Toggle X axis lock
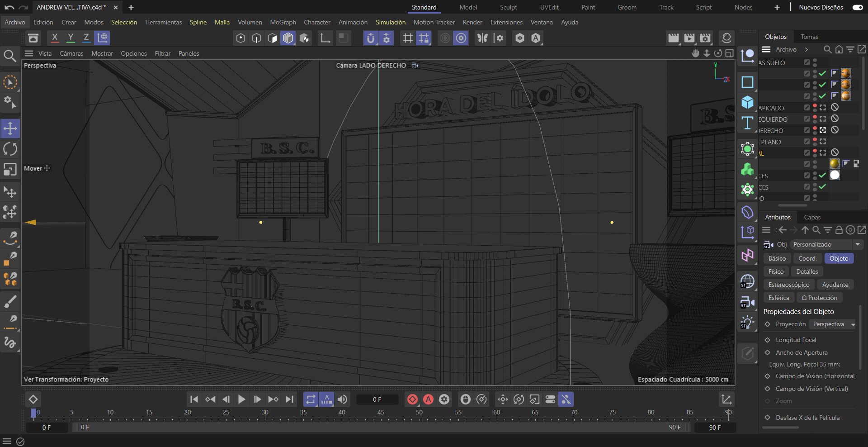Image resolution: width=868 pixels, height=447 pixels. click(55, 38)
